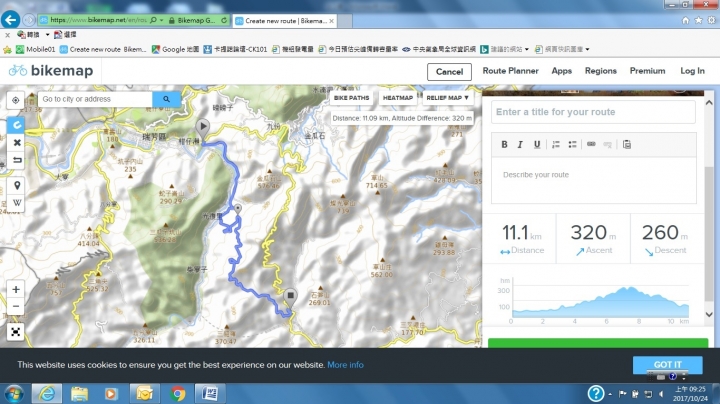Close the Create new route tab

click(x=332, y=21)
